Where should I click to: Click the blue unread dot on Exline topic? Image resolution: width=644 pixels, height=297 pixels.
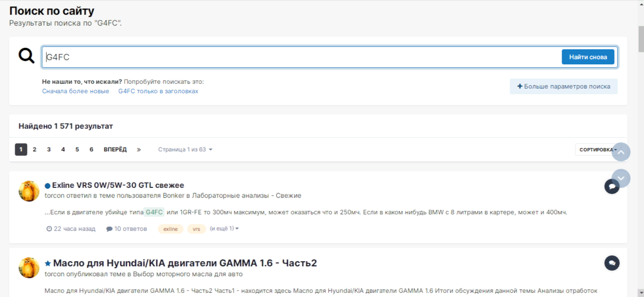47,186
